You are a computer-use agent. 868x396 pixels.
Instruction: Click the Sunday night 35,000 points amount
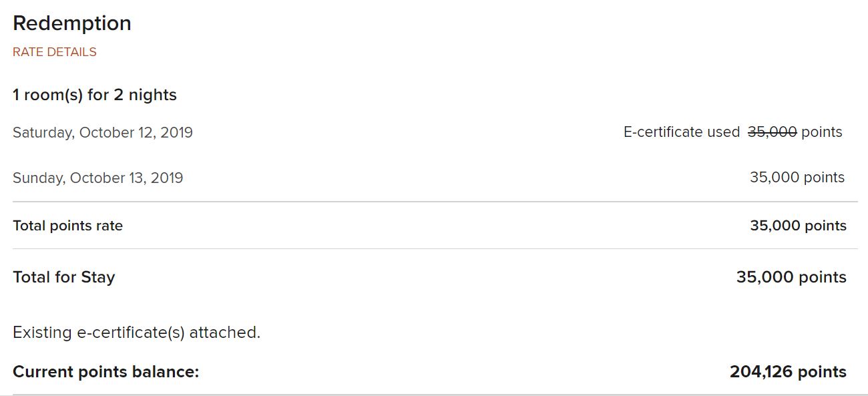coord(797,178)
